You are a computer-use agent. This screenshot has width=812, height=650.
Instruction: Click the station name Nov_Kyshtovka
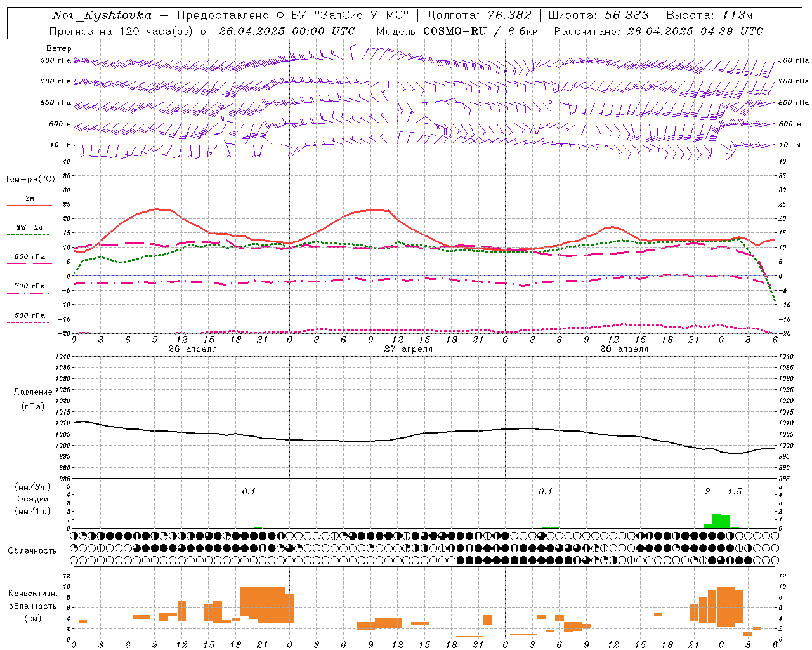coord(102,15)
